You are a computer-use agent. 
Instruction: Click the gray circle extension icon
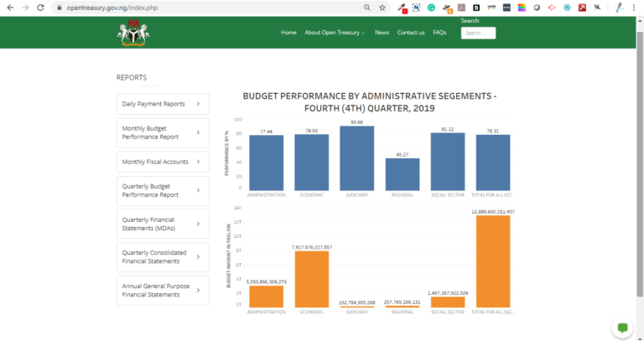[537, 8]
